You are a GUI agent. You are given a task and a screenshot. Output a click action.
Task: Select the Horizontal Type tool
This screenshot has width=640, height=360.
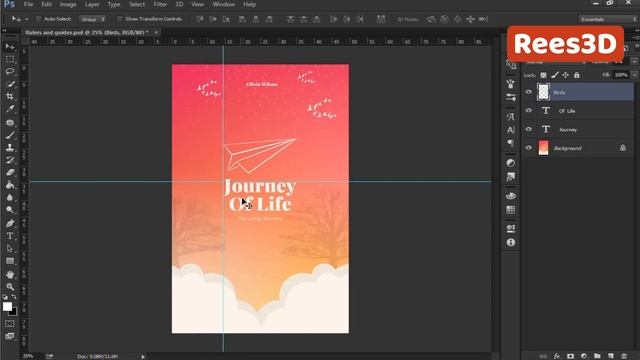point(10,236)
